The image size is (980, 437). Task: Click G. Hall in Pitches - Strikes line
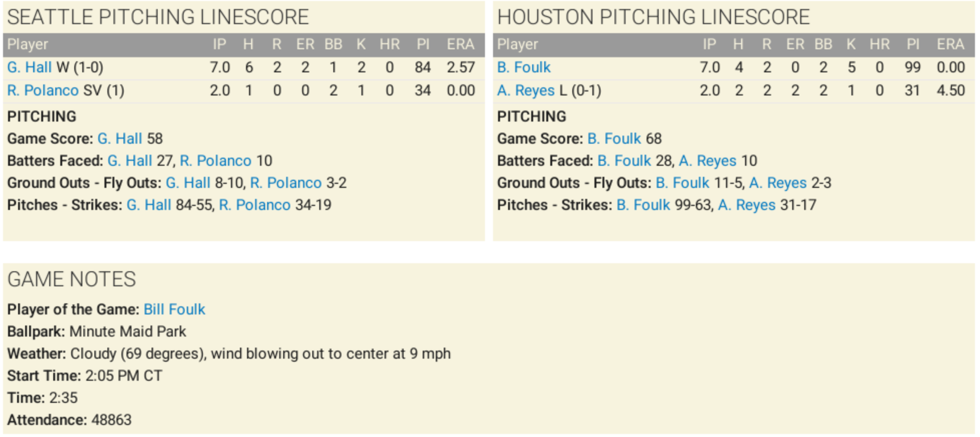pyautogui.click(x=149, y=205)
